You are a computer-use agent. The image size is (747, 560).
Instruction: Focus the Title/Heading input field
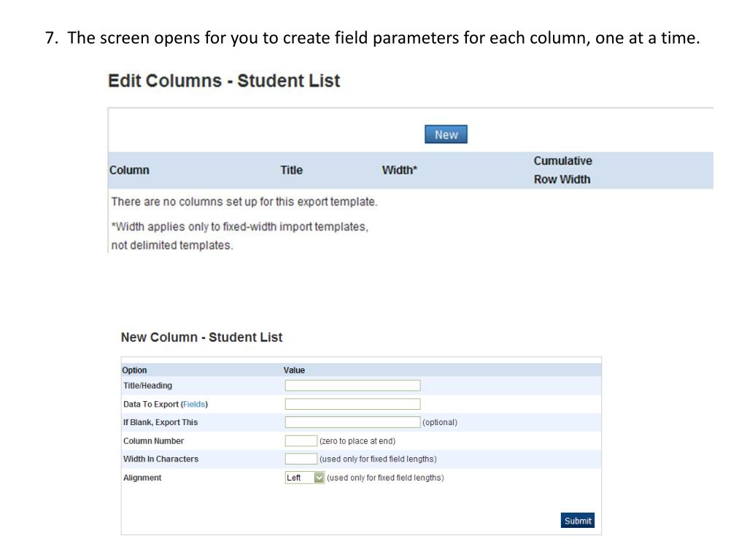[352, 385]
